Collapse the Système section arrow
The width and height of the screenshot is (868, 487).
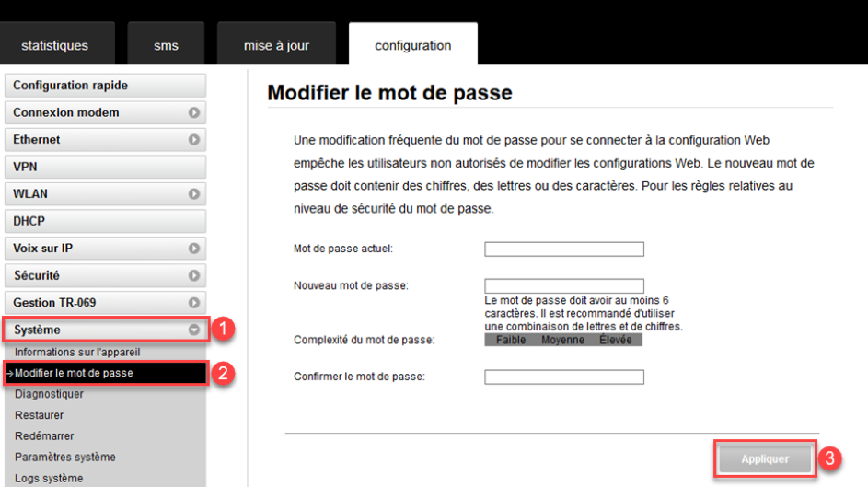(x=194, y=330)
